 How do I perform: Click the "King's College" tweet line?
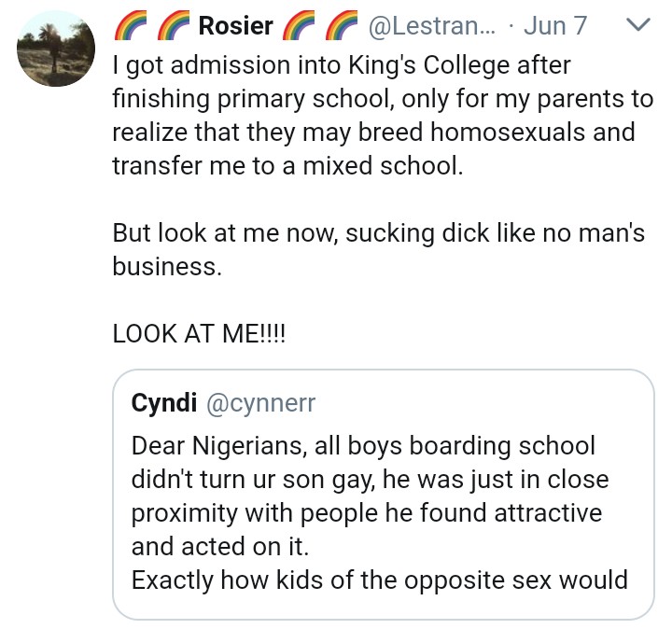pos(342,64)
